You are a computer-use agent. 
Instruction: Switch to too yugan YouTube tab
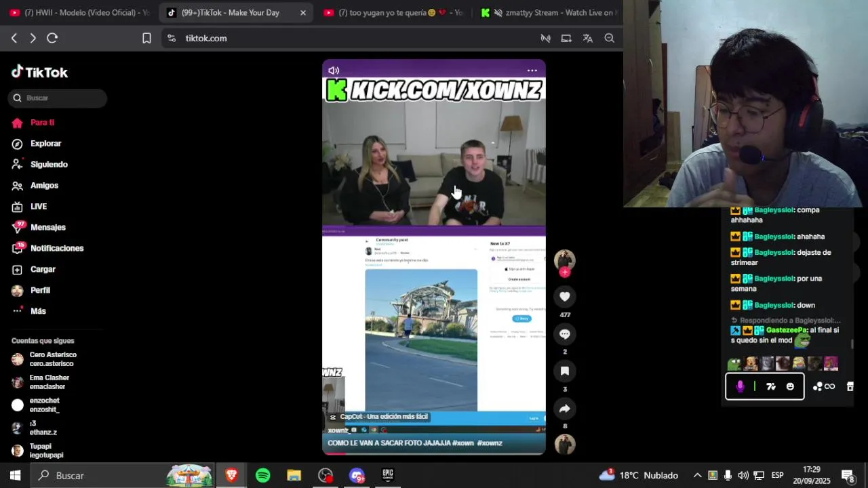pos(394,13)
